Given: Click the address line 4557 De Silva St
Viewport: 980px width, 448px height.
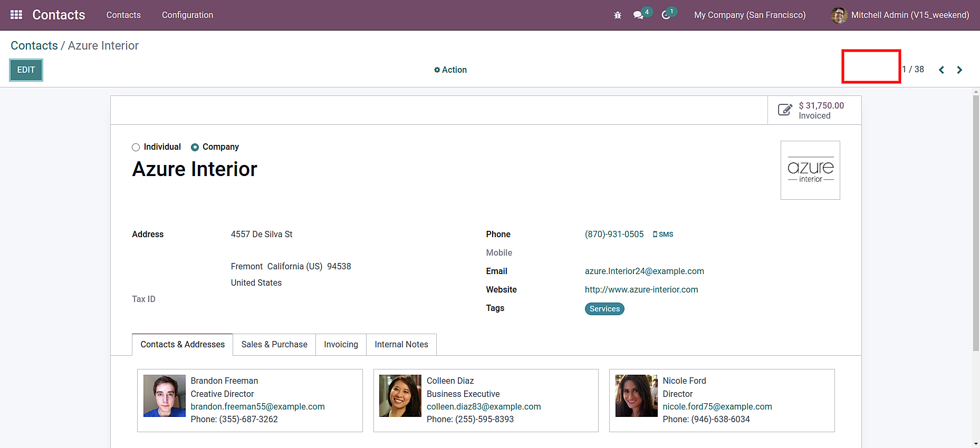Looking at the screenshot, I should click(x=262, y=235).
